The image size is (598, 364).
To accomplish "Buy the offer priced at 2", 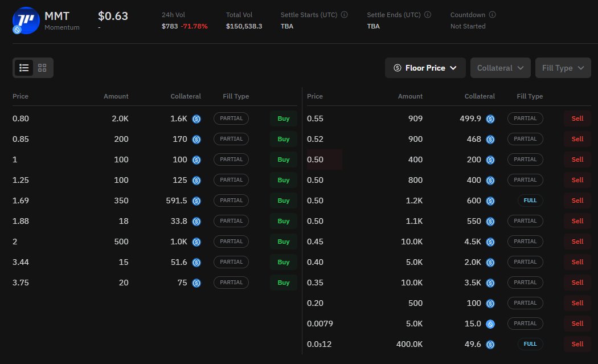I will (x=284, y=242).
